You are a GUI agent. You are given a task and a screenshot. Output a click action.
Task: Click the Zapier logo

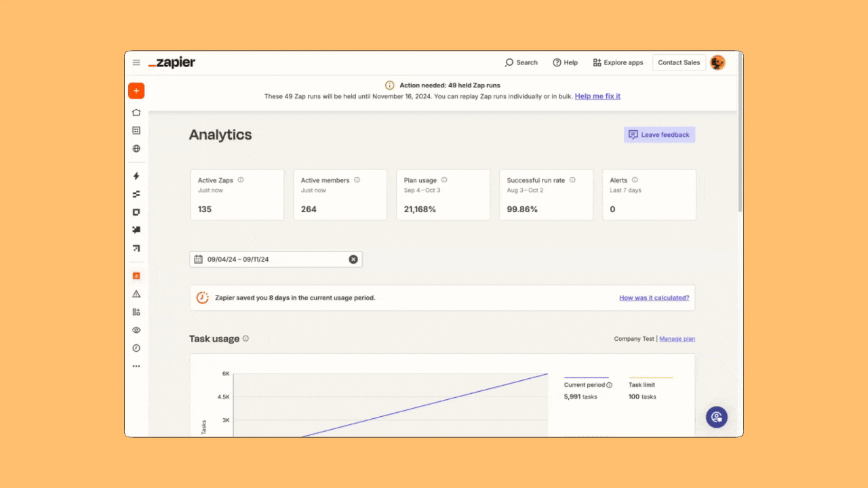(172, 62)
